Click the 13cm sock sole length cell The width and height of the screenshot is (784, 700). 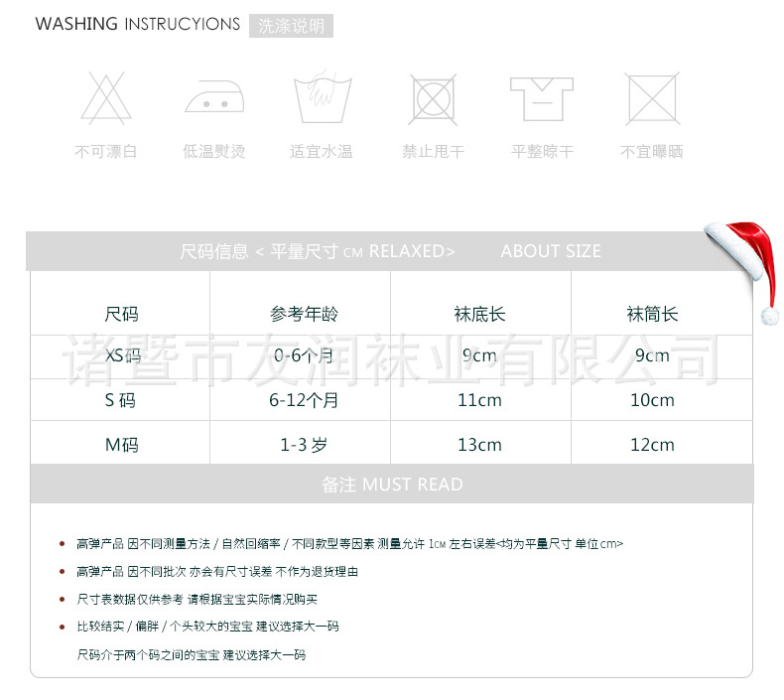point(479,445)
